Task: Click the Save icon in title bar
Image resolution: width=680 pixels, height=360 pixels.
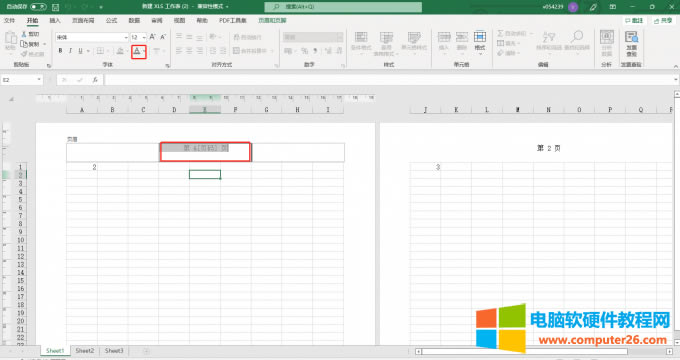Action: (x=56, y=7)
